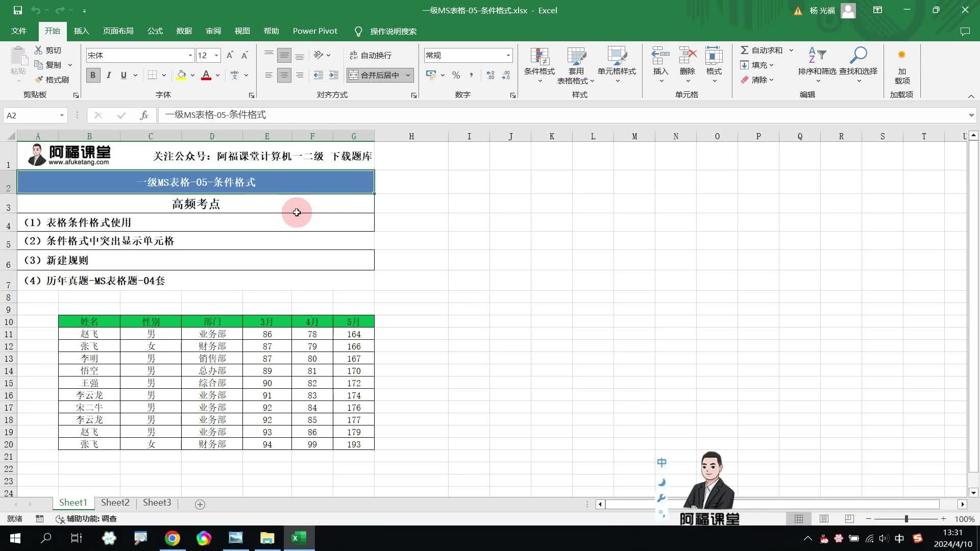Increase font size with the large A icon
Image resolution: width=980 pixels, height=551 pixels.
tap(230, 55)
